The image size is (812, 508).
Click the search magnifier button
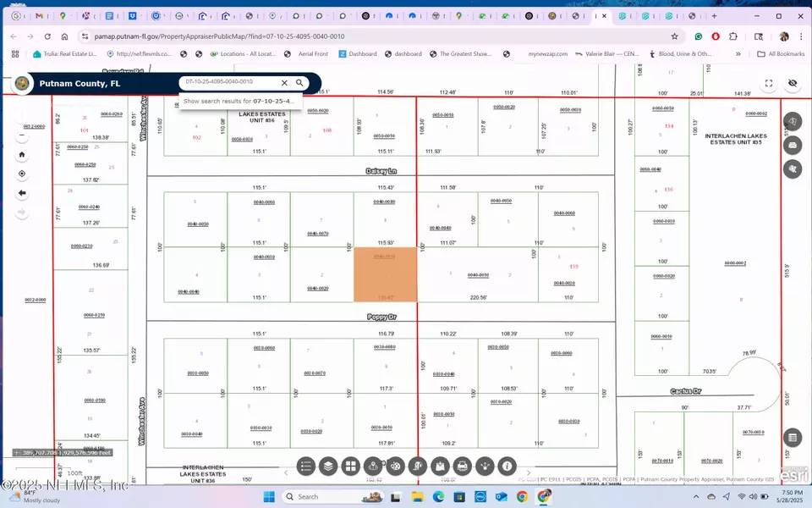[x=299, y=83]
